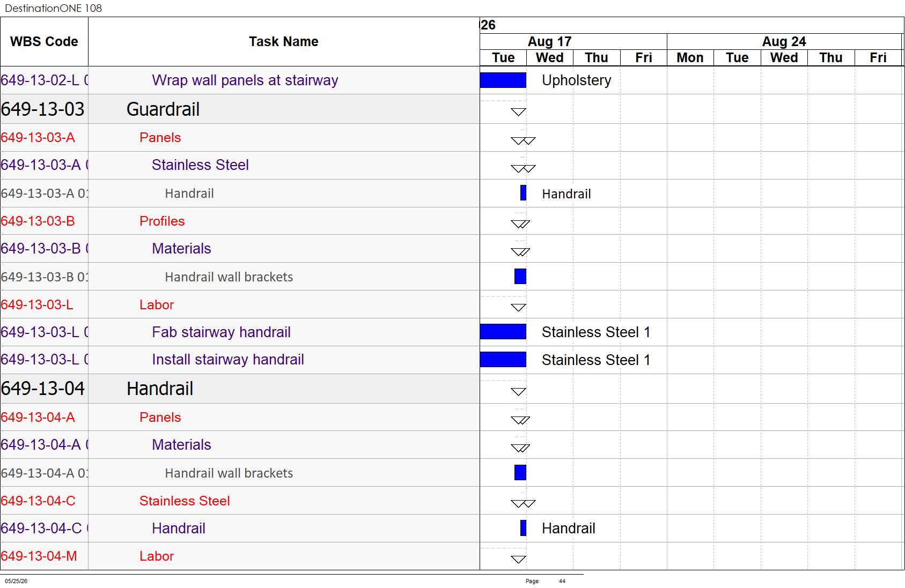Image resolution: width=905 pixels, height=588 pixels.
Task: Select Stainless Steel task name in row 649-13-04-C
Action: click(185, 501)
